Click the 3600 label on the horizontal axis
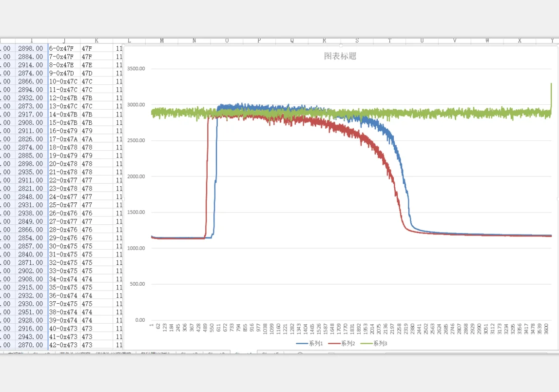Image resolution: width=559 pixels, height=392 pixels. 546,329
